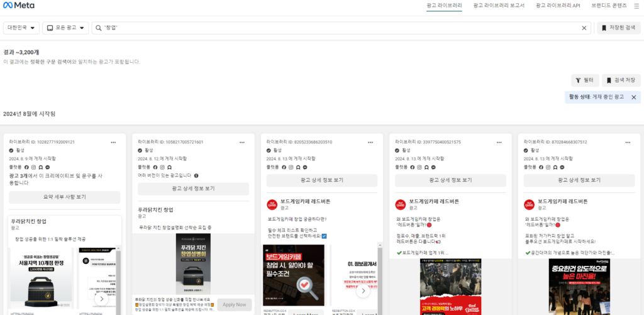644x315 pixels.
Task: Click the Audience Network icon on ad 3397750400521575
Action: click(427, 167)
